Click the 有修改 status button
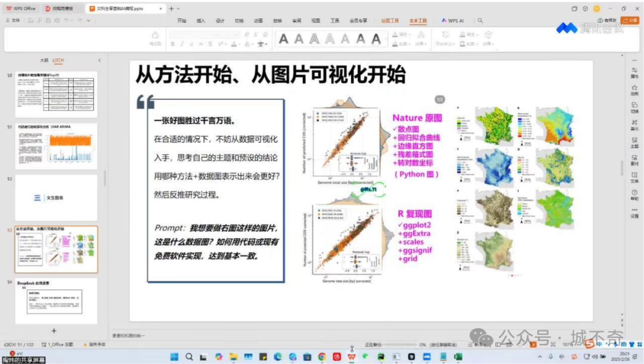Screen dimensions: 644x364 608,20
